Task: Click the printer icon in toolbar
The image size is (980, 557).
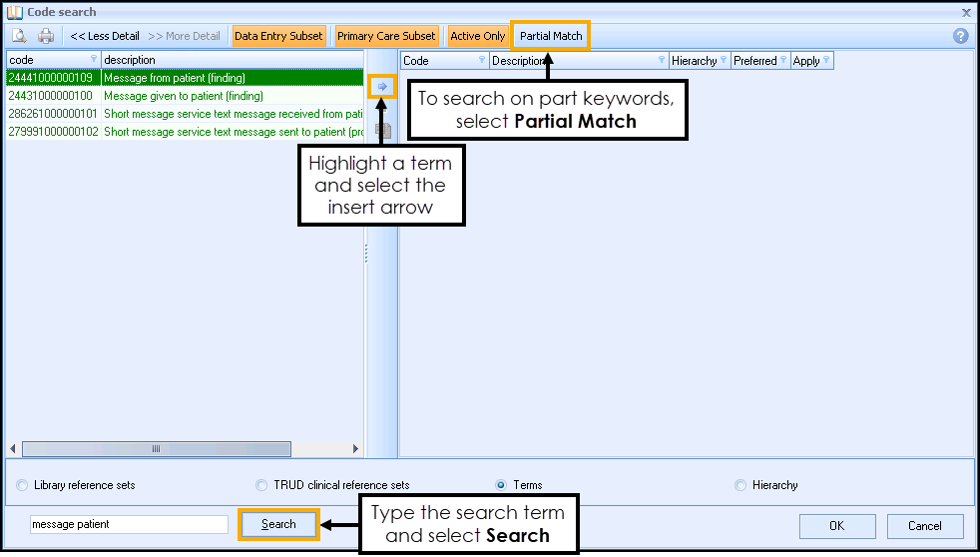Action: coord(46,36)
